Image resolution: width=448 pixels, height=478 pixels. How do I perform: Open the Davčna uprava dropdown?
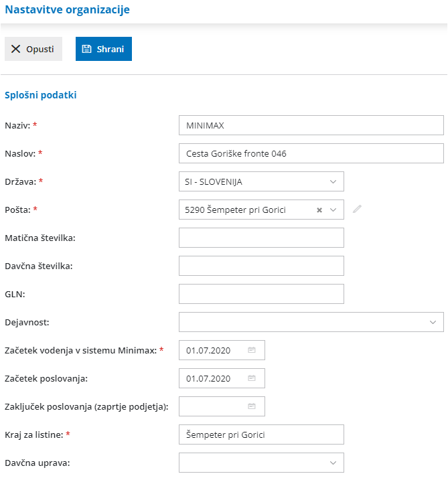point(333,463)
